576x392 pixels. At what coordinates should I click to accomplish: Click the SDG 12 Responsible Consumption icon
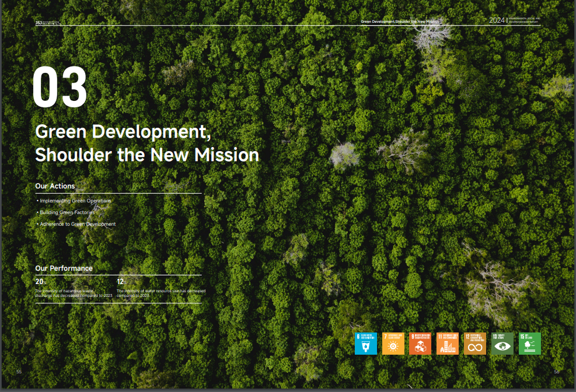coord(475,344)
